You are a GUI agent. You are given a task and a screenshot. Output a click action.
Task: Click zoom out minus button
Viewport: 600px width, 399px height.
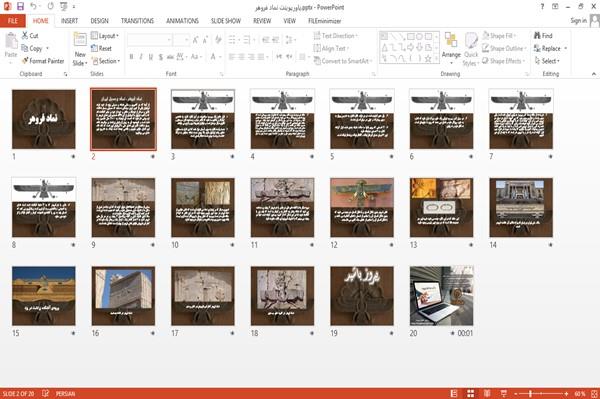point(515,393)
